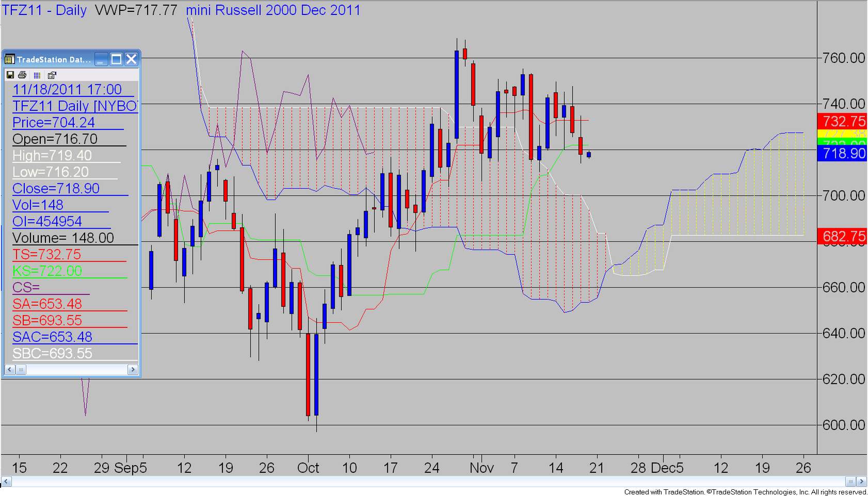Close the TradeStation Data Window

point(131,59)
